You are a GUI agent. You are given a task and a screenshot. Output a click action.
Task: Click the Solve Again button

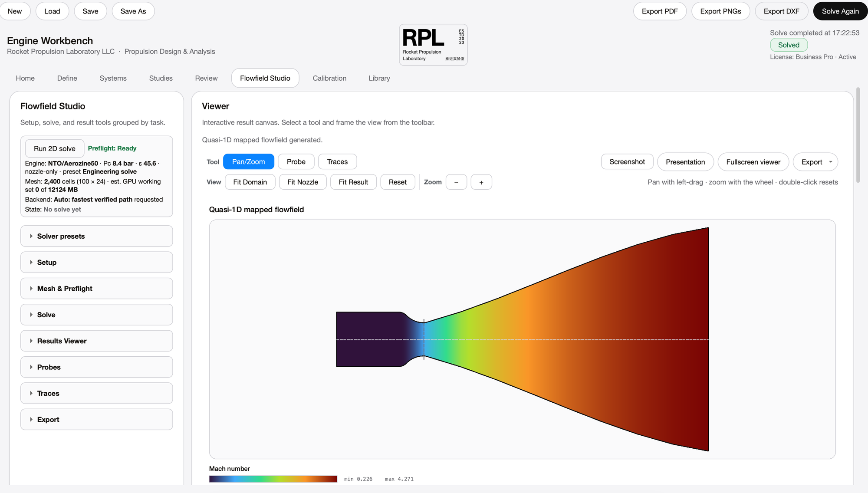tap(840, 11)
